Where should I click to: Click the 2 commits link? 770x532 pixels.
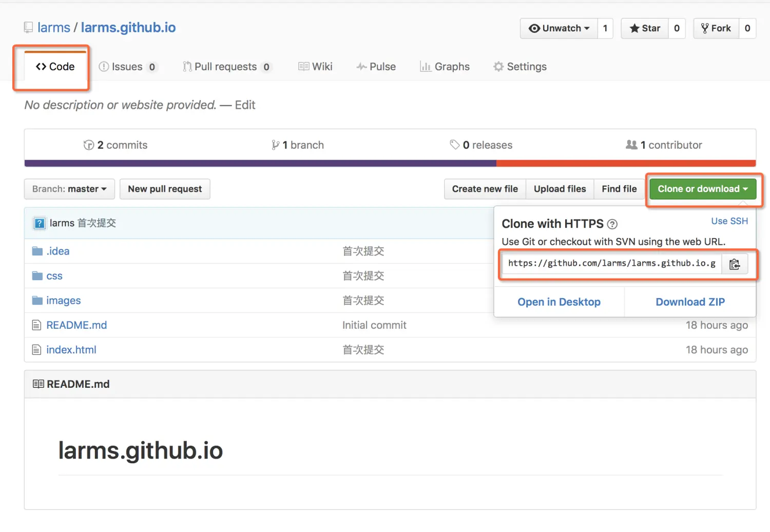pos(115,145)
